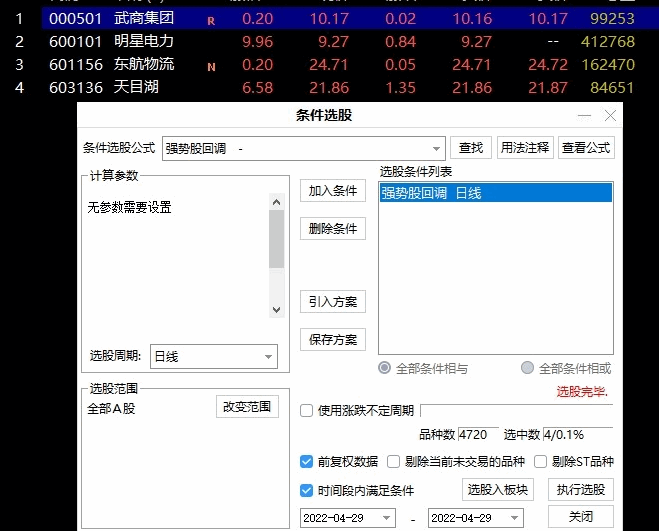Toggle 前复权数据 checkbox
Viewport: 659px width, 531px height.
[306, 462]
